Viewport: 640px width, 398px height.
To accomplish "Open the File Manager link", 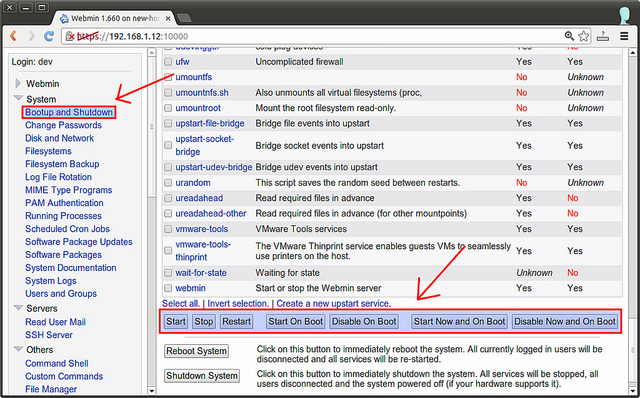I will coord(51,389).
